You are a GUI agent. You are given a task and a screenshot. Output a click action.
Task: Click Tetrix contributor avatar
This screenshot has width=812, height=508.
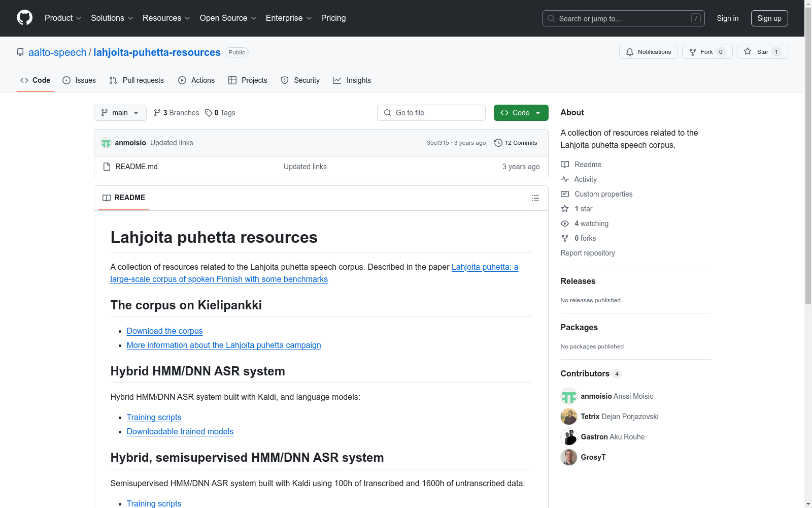tap(569, 417)
